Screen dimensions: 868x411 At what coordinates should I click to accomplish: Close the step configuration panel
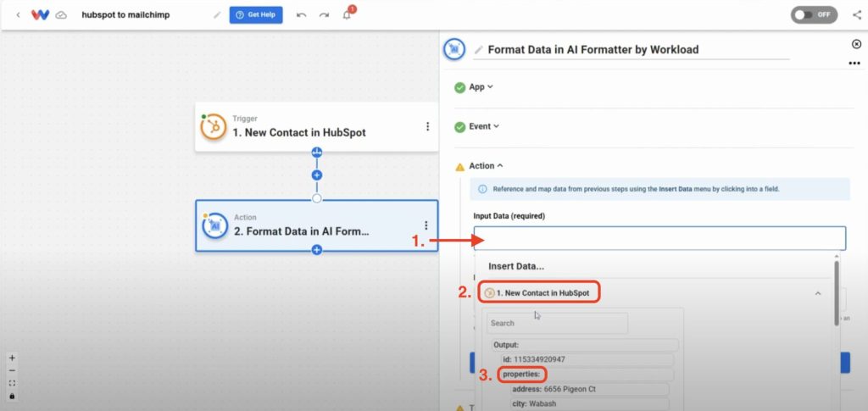(856, 44)
